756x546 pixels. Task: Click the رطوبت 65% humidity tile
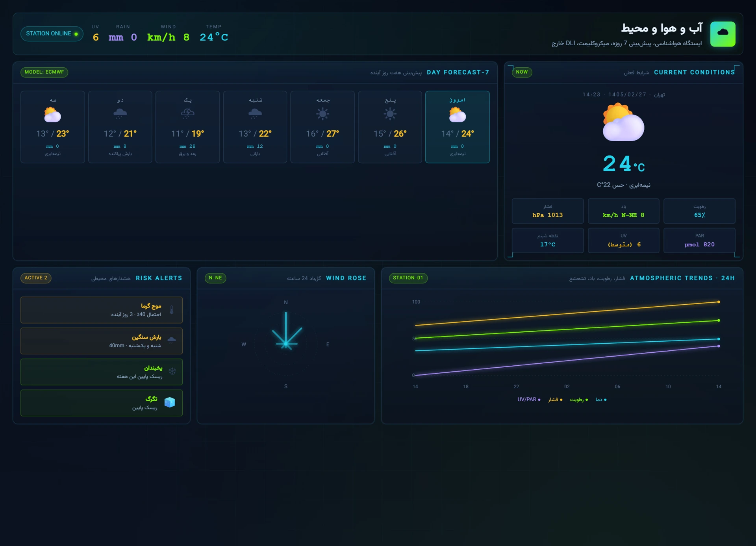[699, 211]
